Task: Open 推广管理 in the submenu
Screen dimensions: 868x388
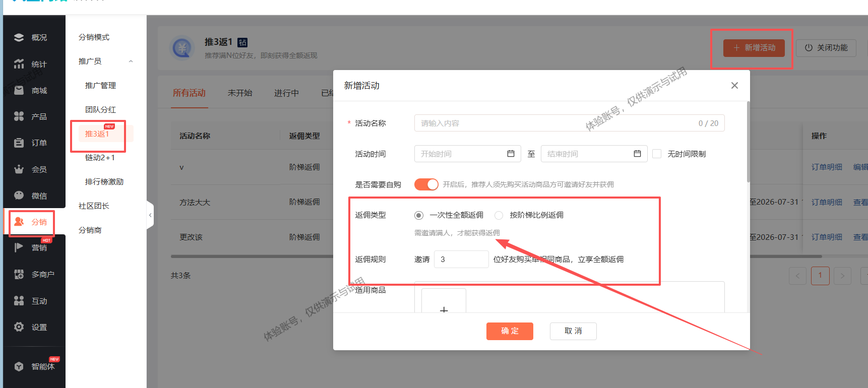Action: point(100,86)
